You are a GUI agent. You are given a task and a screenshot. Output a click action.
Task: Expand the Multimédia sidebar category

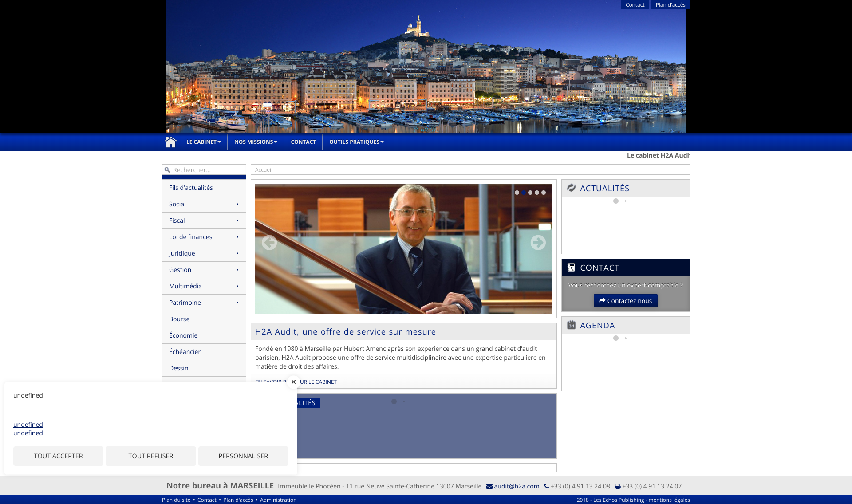coord(204,286)
